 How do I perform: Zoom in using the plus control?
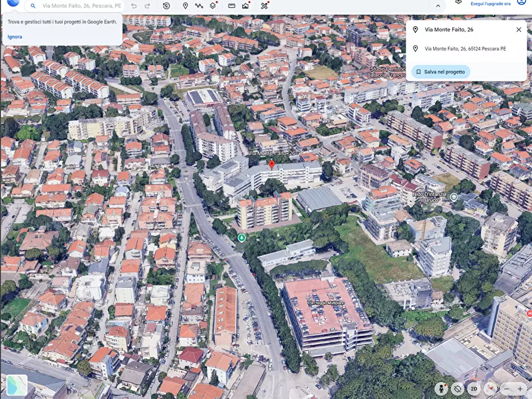pyautogui.click(x=520, y=388)
